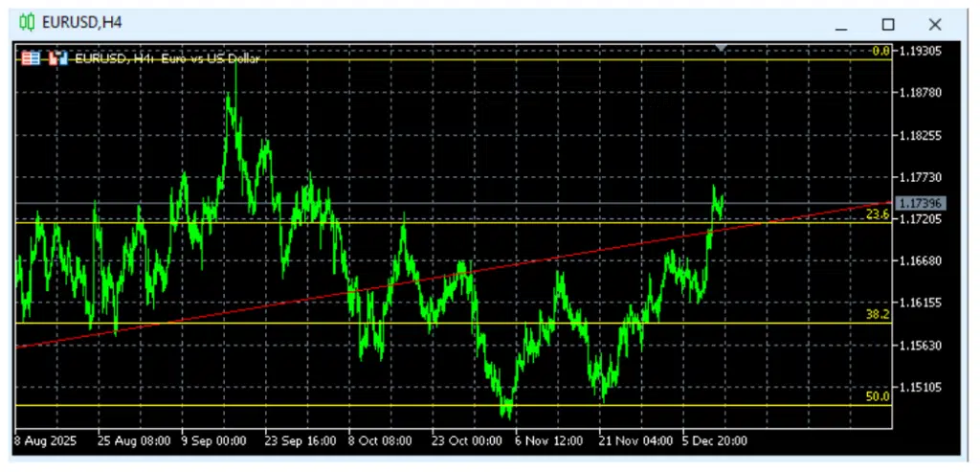Viewport: 980px width, 472px height.
Task: Click the Fibonacci 38.2 level label
Action: click(878, 314)
